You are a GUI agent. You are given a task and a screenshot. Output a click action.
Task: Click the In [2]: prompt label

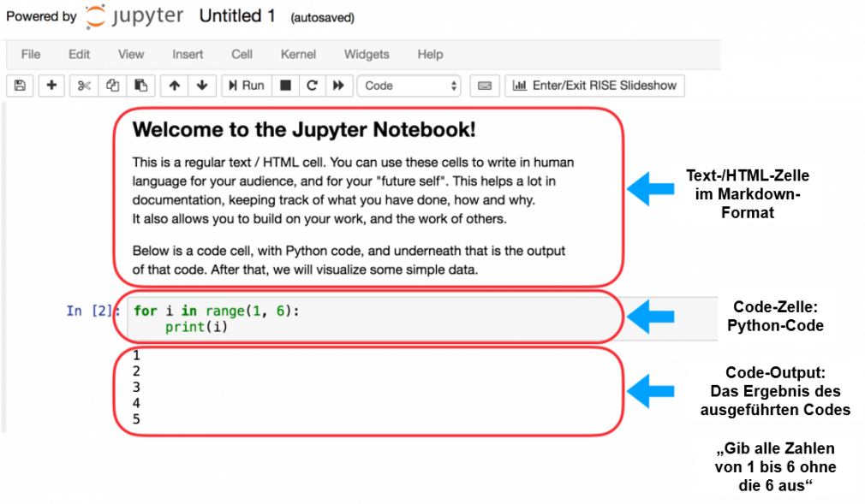coord(92,311)
